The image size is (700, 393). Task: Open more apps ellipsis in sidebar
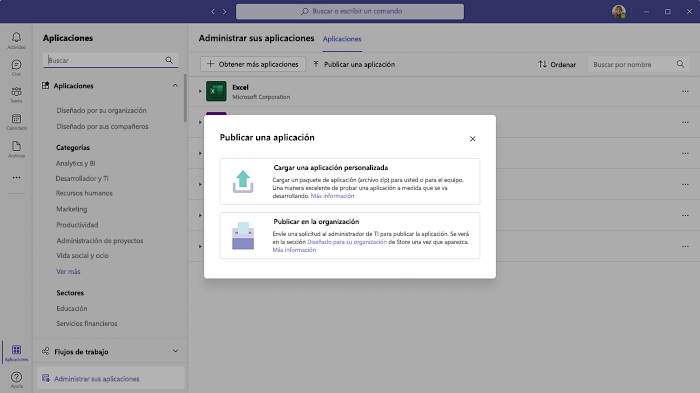pos(16,178)
